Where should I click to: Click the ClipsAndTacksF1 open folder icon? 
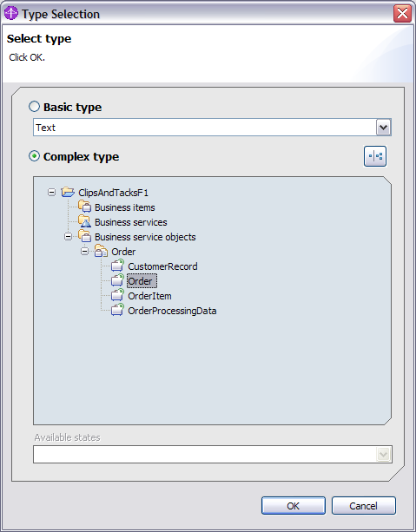[68, 193]
